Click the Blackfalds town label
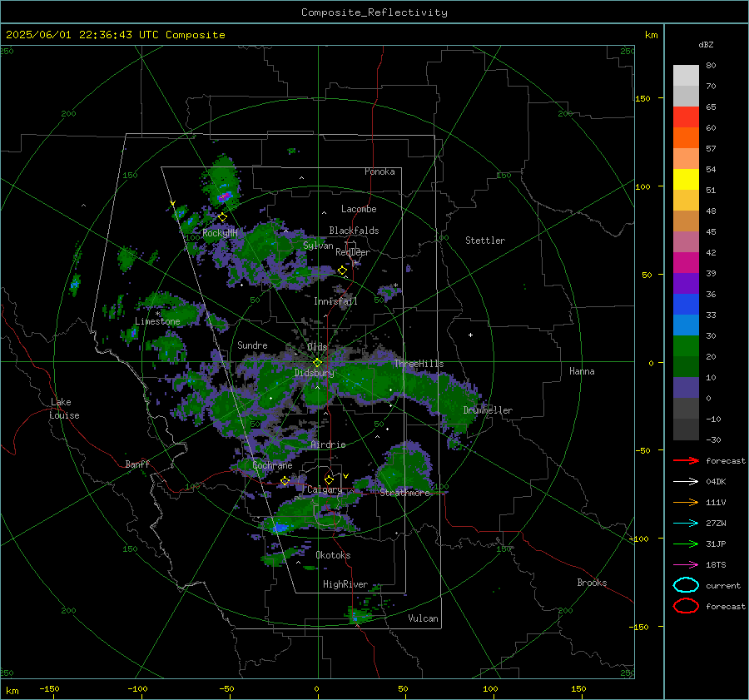Screen dimensions: 749x700 pos(354,231)
